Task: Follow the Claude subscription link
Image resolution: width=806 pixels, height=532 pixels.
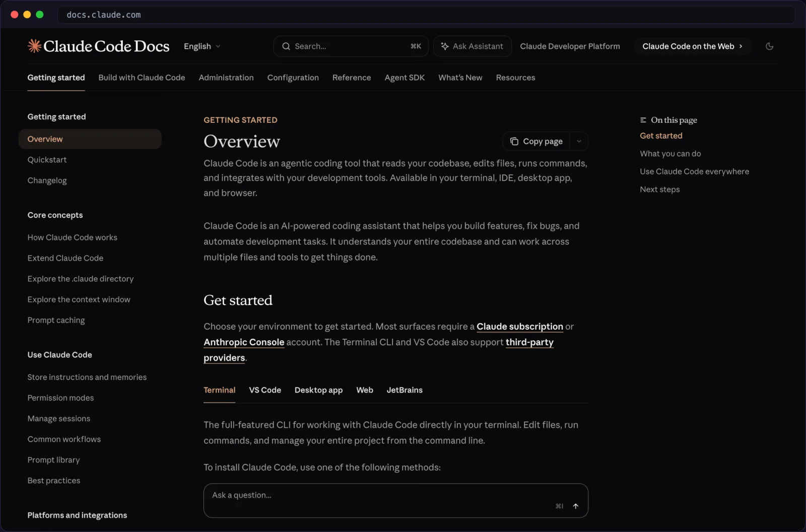Action: (520, 327)
